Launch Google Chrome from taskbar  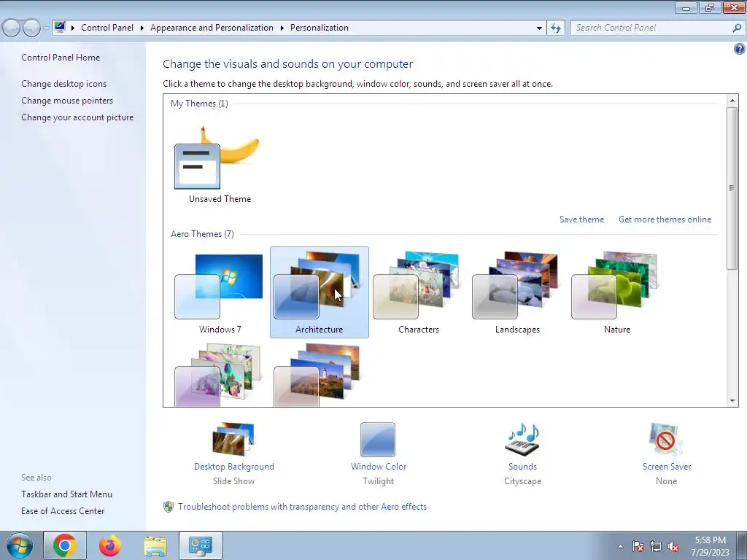click(x=65, y=545)
